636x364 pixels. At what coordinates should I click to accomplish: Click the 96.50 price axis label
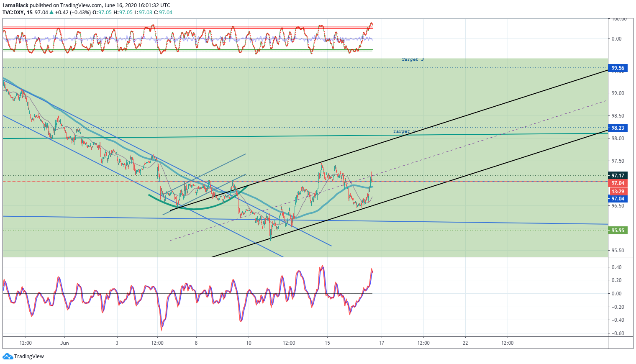tap(618, 206)
